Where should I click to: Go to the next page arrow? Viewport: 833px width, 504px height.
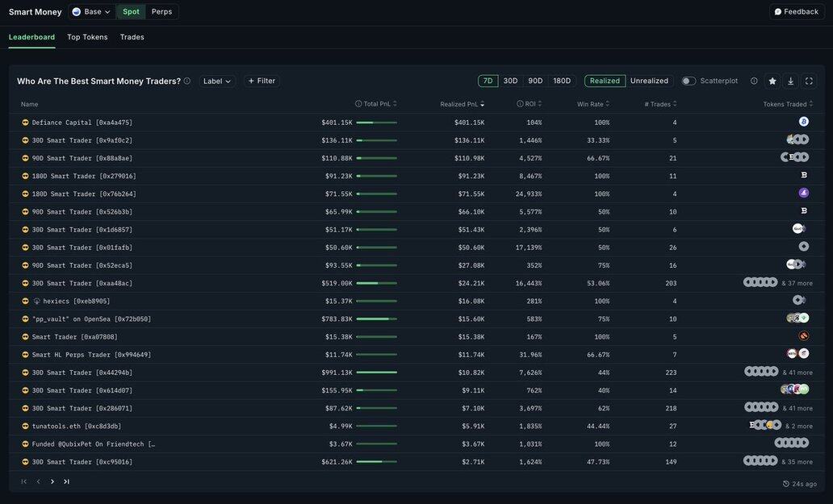(x=52, y=481)
